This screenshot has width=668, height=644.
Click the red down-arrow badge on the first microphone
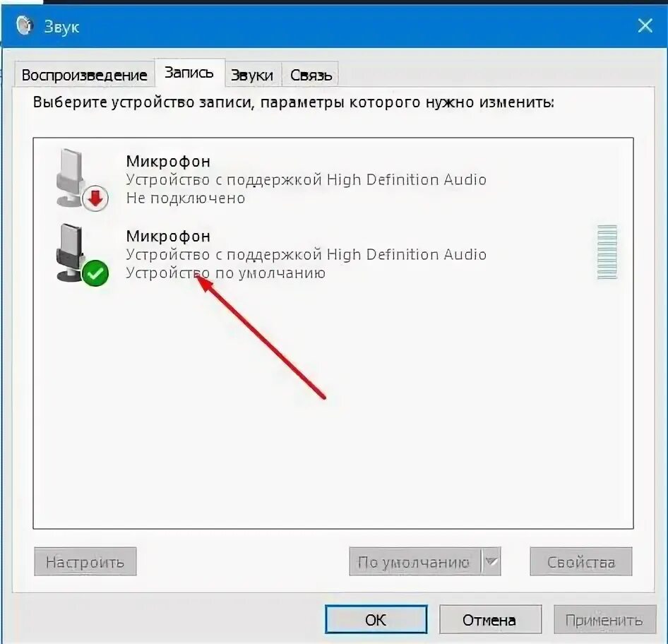[x=95, y=198]
